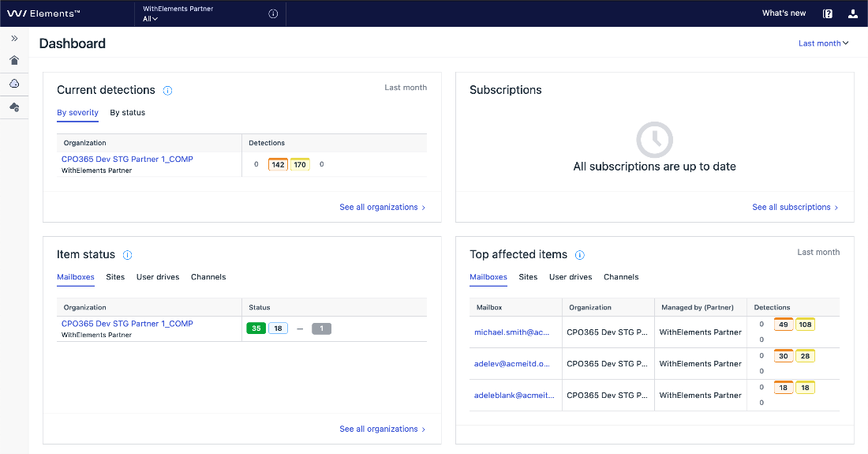Click info icon beside Top affected items
The width and height of the screenshot is (868, 454).
pyautogui.click(x=580, y=255)
